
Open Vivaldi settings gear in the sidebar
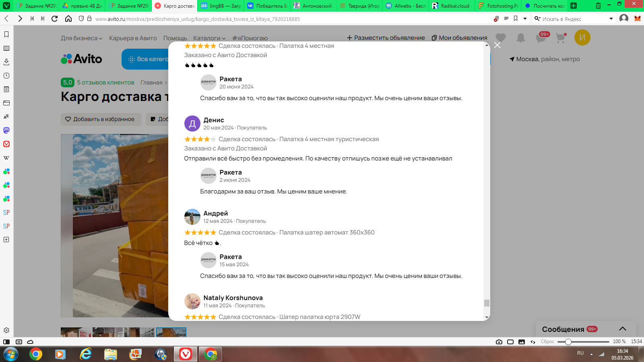[6, 330]
